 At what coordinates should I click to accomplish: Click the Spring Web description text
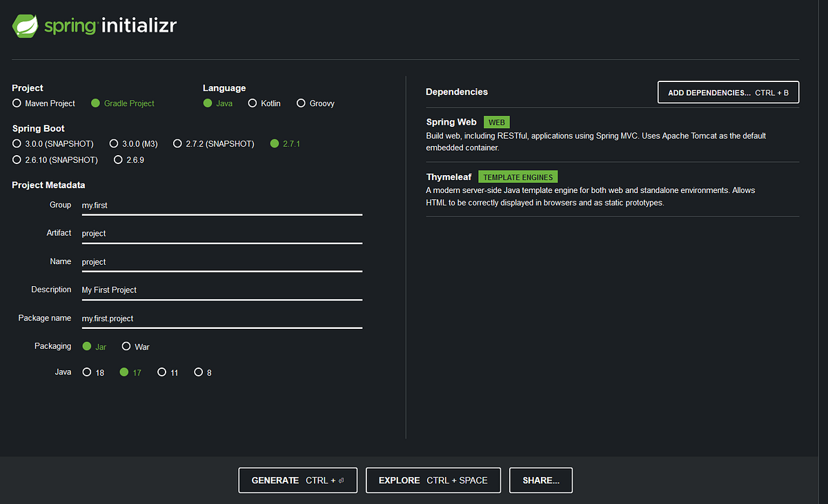596,141
